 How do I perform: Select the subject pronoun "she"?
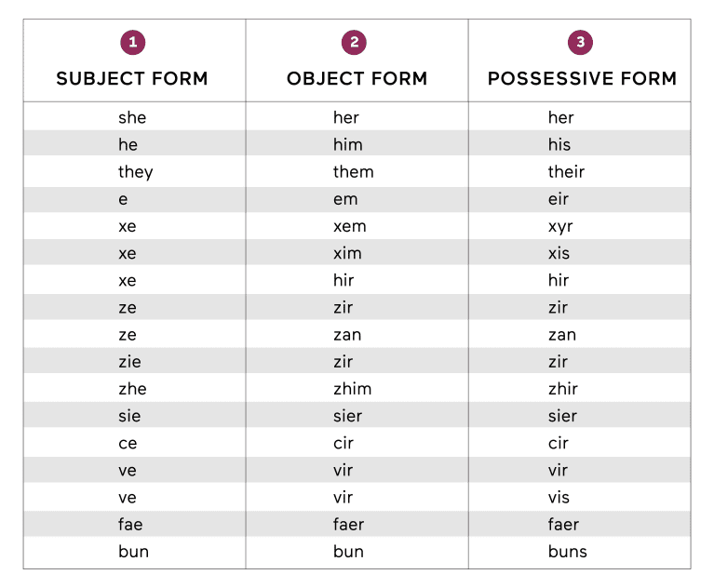pos(132,117)
